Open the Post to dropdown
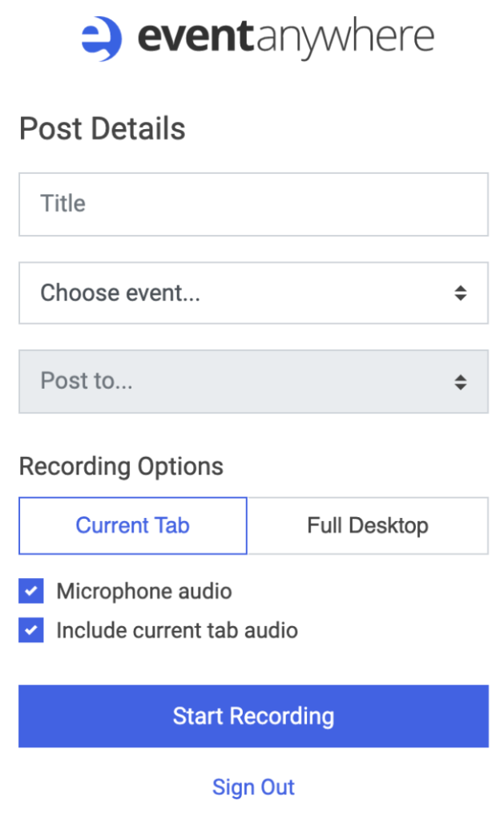Image resolution: width=504 pixels, height=821 pixels. coord(253,382)
